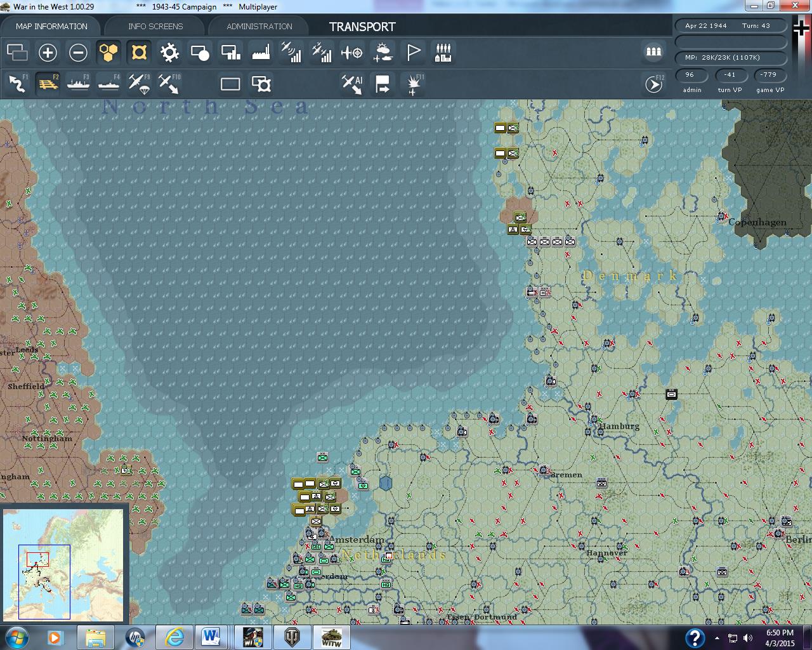
Task: Click the empty rectangle toolbar icon
Action: click(230, 84)
